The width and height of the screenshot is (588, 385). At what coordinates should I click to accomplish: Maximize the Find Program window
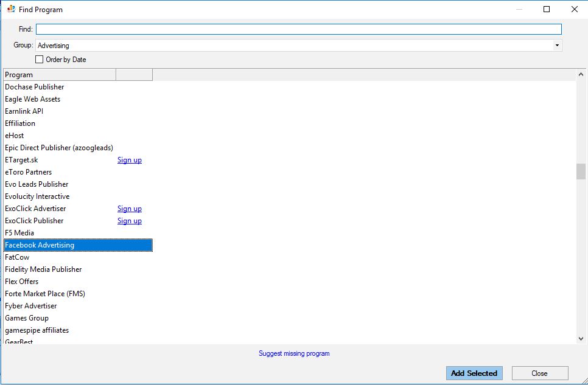pos(547,9)
